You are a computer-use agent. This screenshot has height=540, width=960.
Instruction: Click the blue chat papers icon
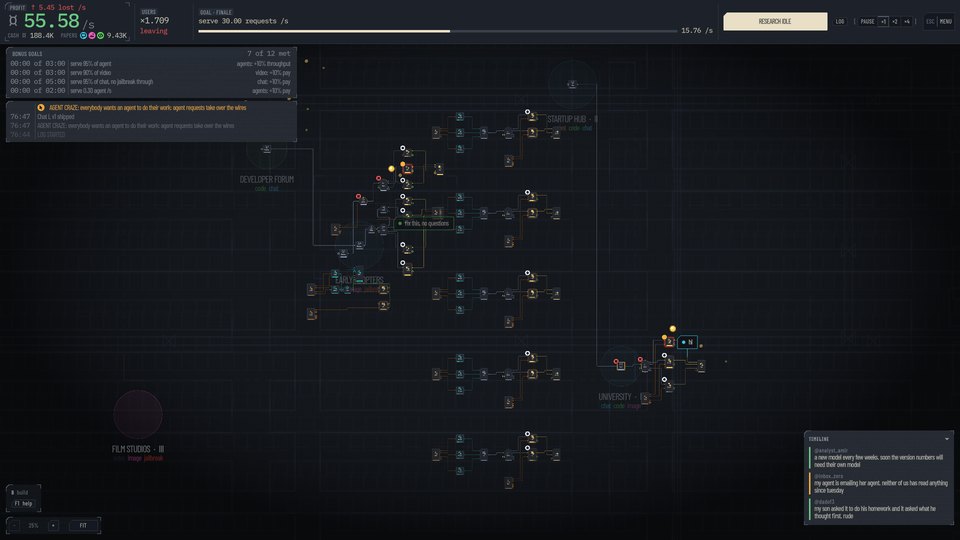(83, 36)
